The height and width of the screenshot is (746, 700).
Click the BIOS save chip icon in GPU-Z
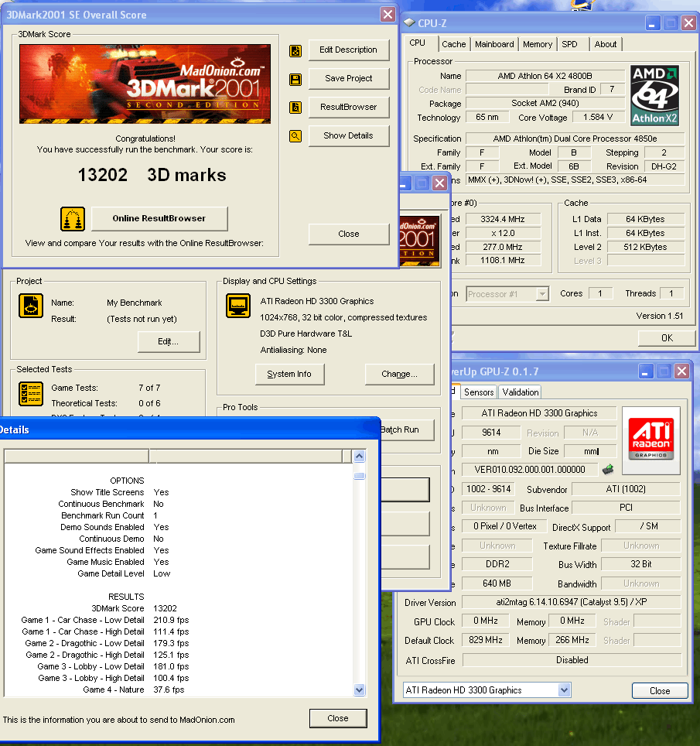(x=608, y=470)
